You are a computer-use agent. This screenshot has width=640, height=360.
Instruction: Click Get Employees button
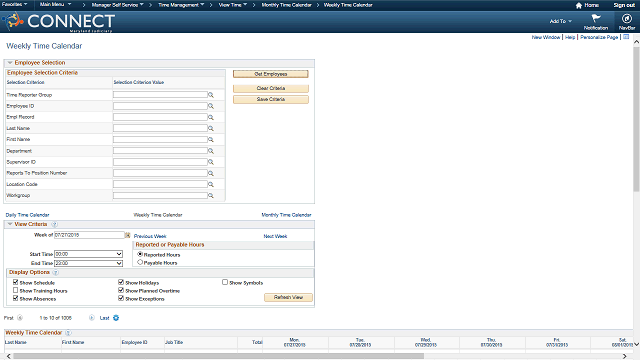(x=271, y=74)
